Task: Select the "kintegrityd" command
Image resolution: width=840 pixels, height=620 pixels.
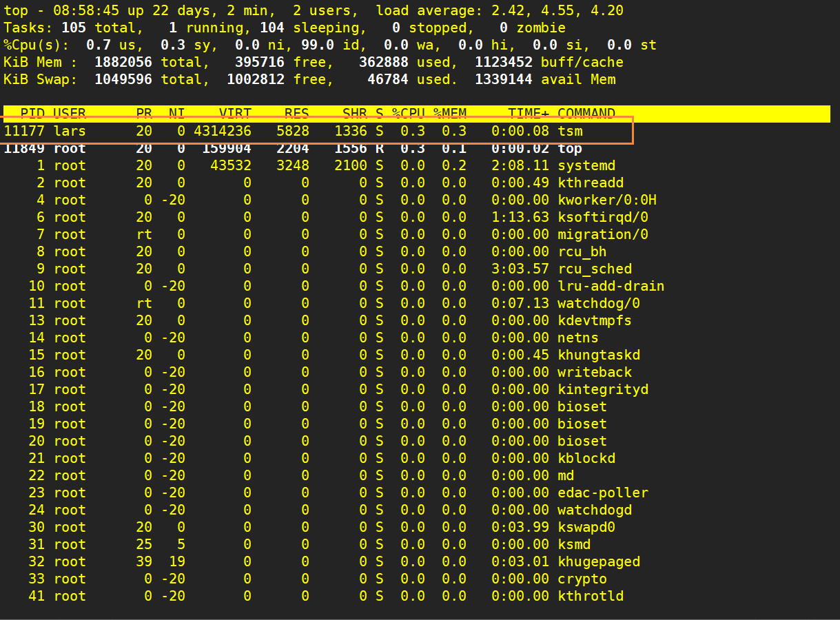Action: pos(603,389)
